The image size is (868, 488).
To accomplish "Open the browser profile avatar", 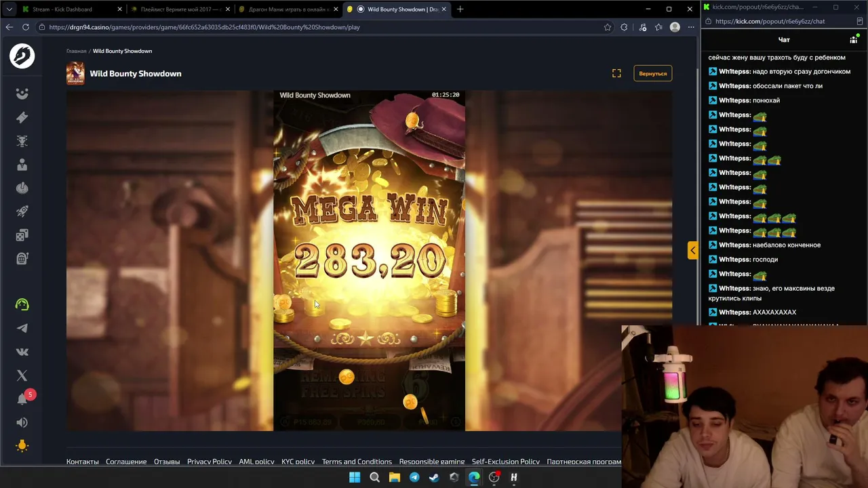I will tap(675, 27).
